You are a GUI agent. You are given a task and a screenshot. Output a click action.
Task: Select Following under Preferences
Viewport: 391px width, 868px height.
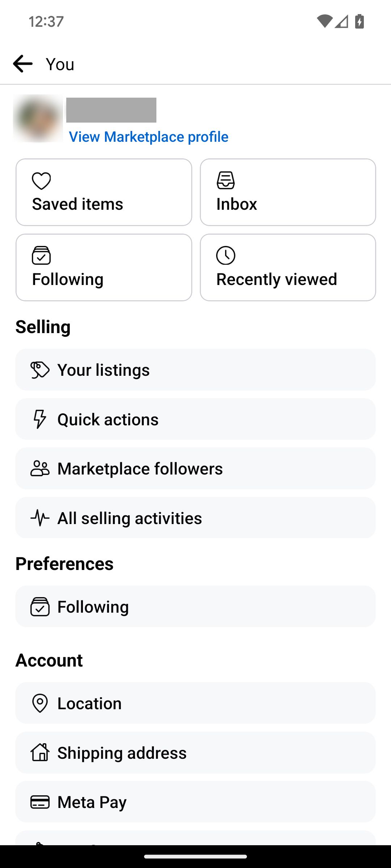[195, 607]
